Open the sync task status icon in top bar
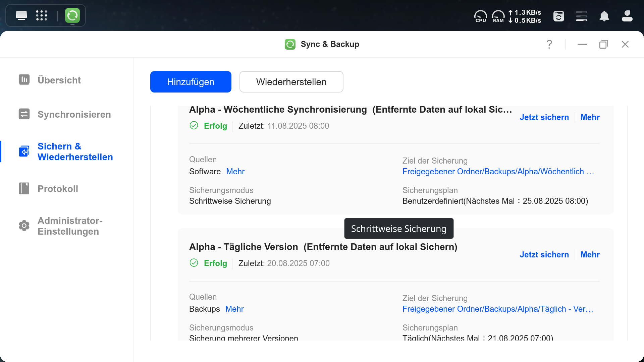Screen dimensions: 644x362 (x=558, y=16)
